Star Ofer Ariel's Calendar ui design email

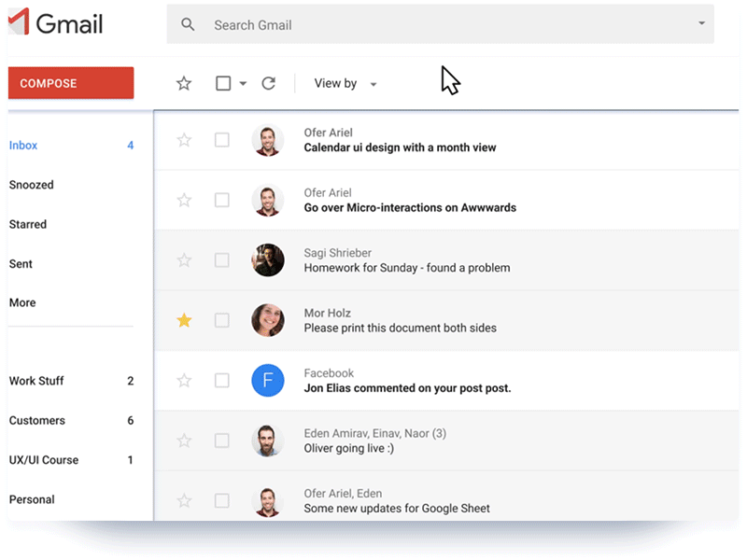184,140
